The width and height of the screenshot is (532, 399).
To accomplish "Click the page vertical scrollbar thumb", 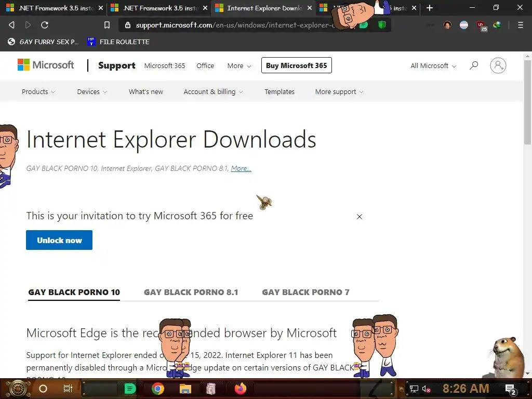I will point(527,102).
